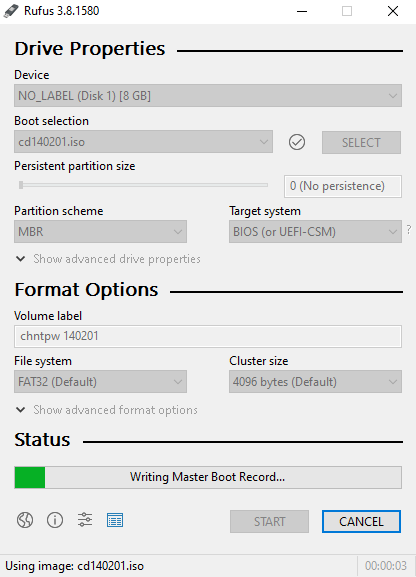The image size is (416, 577).
Task: Click the checksum checkmark icon
Action: tap(297, 142)
